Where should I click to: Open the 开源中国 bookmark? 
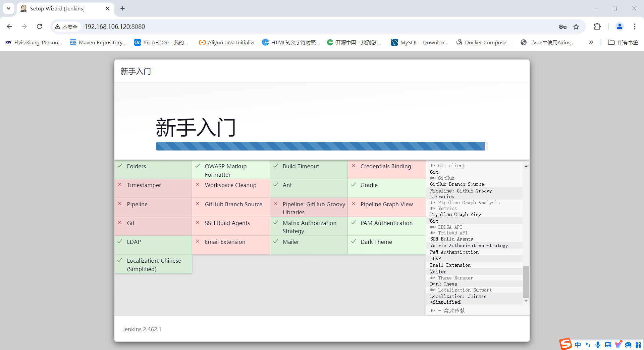pos(354,42)
